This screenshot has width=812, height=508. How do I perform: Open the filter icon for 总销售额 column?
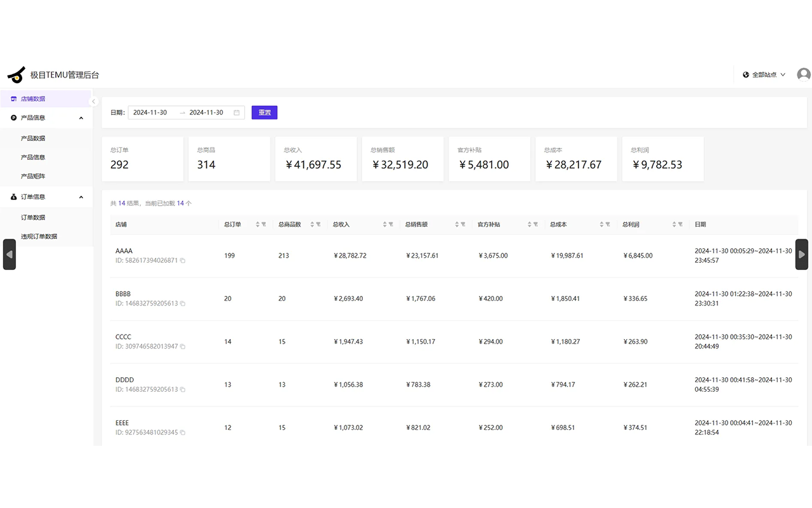point(463,224)
